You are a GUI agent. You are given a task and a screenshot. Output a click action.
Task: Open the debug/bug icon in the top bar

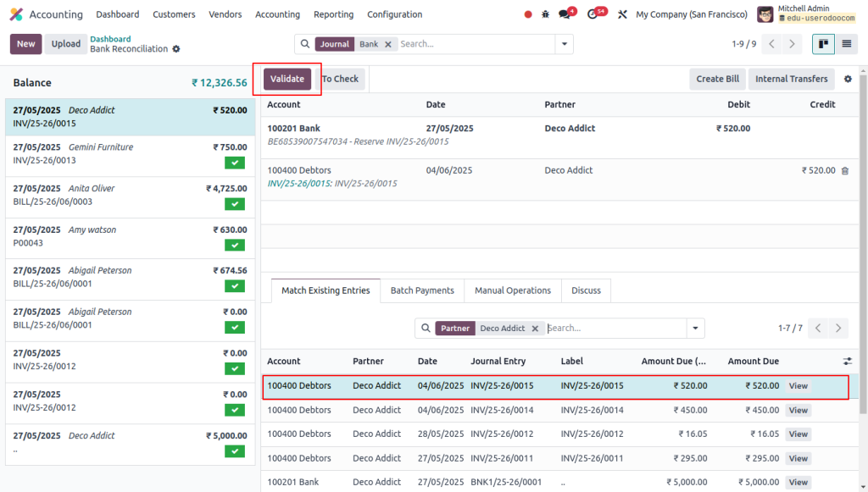pyautogui.click(x=545, y=14)
